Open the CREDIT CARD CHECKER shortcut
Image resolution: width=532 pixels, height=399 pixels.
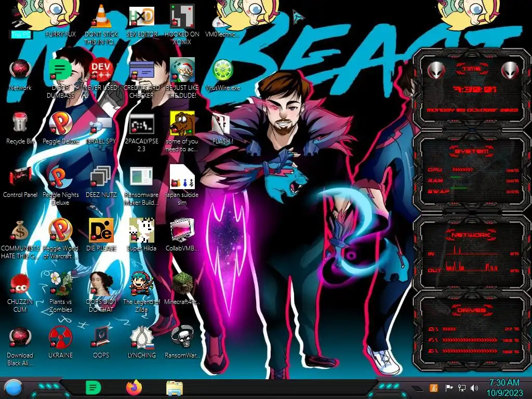[141, 70]
